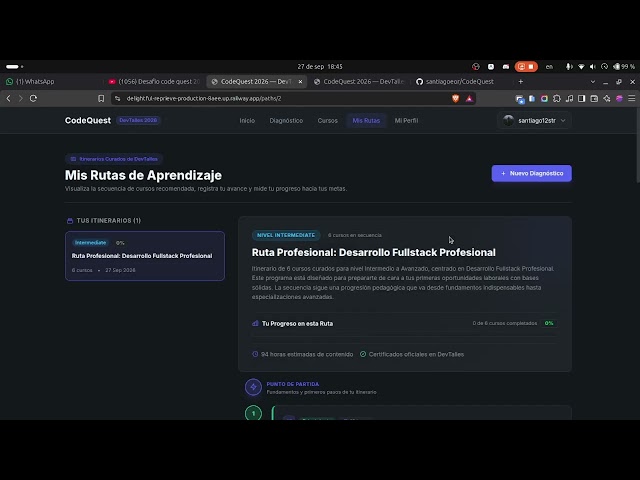Click the clock icon beside 94 horas
640x480 pixels.
point(255,354)
